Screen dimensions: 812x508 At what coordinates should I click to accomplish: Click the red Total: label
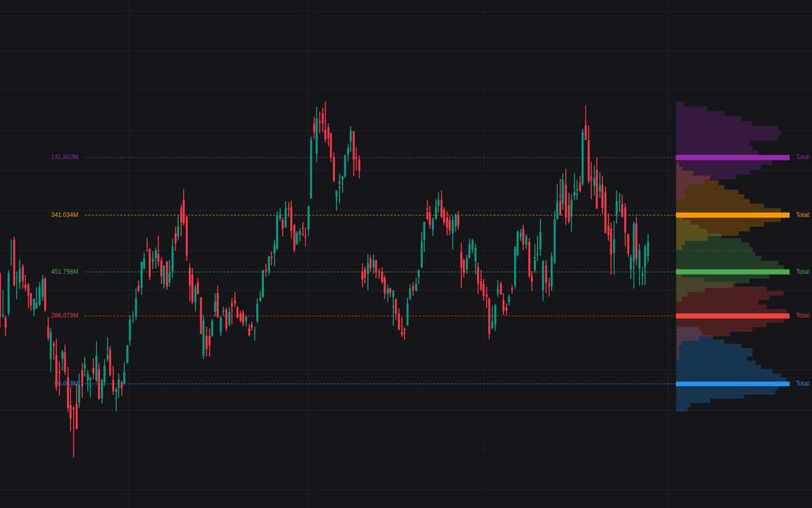click(803, 316)
